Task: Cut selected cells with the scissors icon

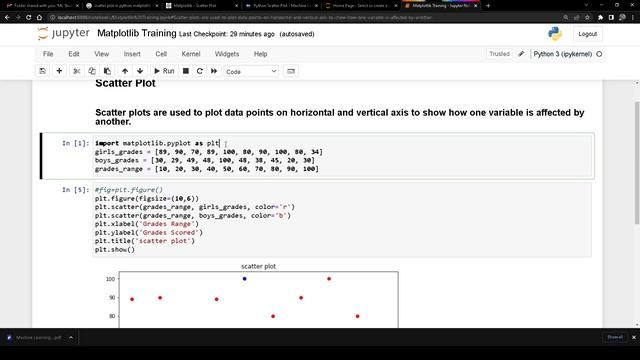Action: tap(76, 71)
